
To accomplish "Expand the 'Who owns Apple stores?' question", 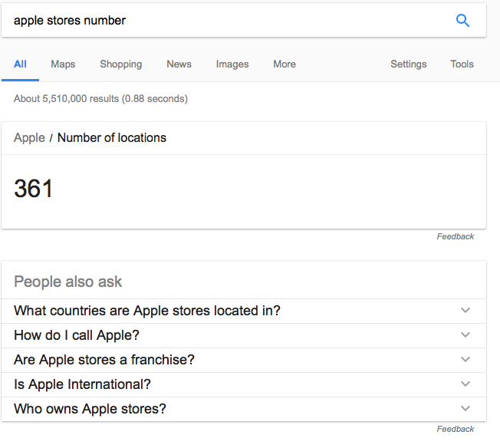I will [244, 409].
